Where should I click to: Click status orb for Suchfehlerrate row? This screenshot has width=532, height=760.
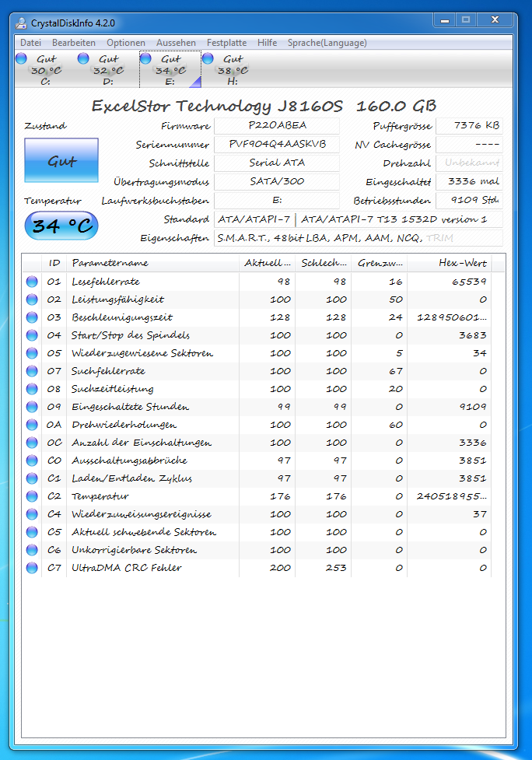coord(32,371)
